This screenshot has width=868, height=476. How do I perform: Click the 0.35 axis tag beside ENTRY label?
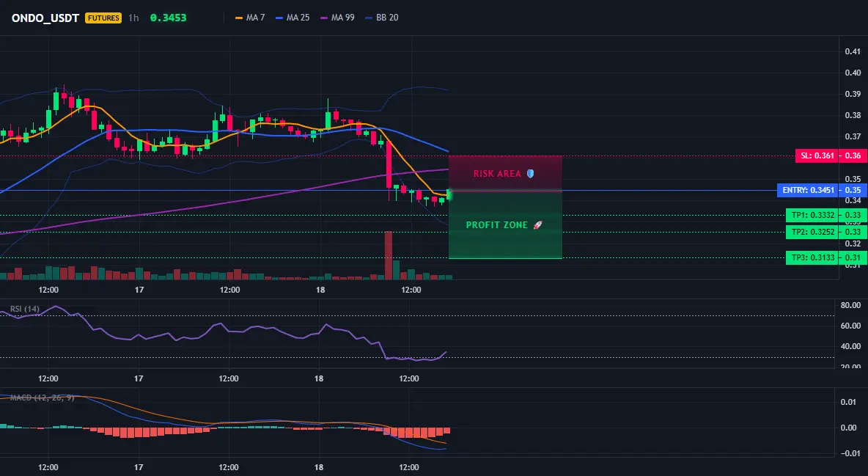(x=853, y=190)
